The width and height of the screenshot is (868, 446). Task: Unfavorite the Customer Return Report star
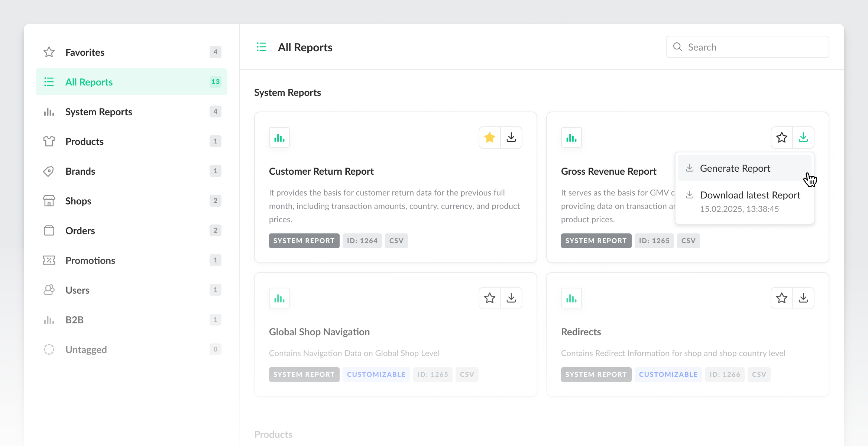pyautogui.click(x=490, y=138)
